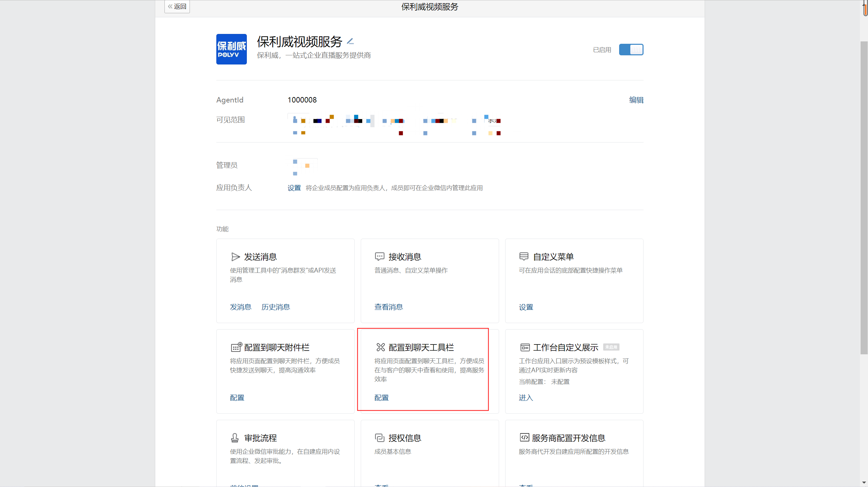Click the 工作台自定义展示 icon
The image size is (868, 487).
coord(525,348)
